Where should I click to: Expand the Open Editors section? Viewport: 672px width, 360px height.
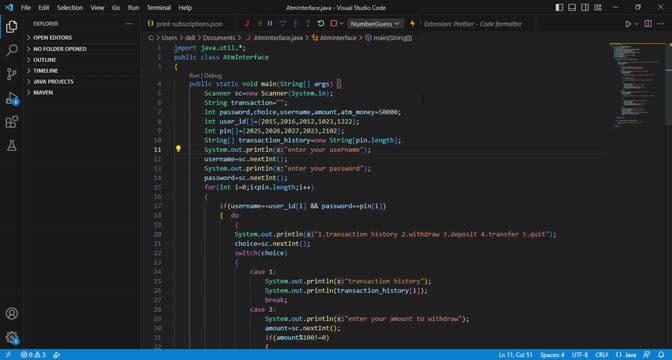[x=81, y=38]
